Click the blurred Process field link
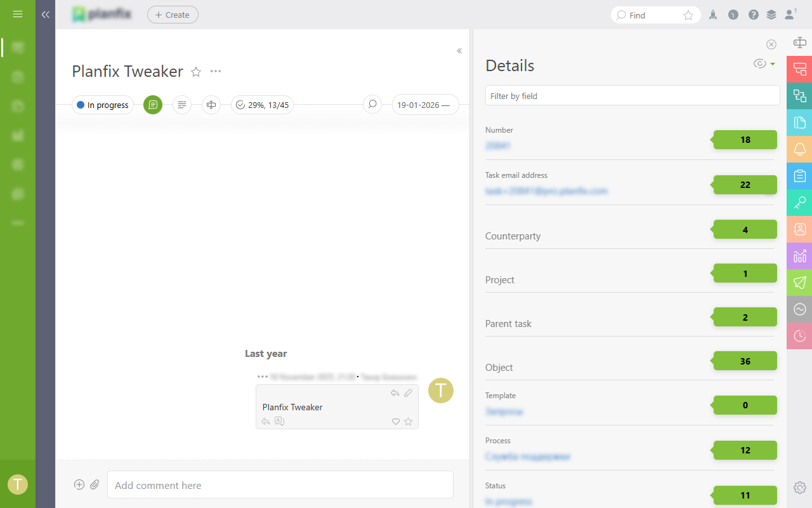This screenshot has width=812, height=508. [528, 456]
